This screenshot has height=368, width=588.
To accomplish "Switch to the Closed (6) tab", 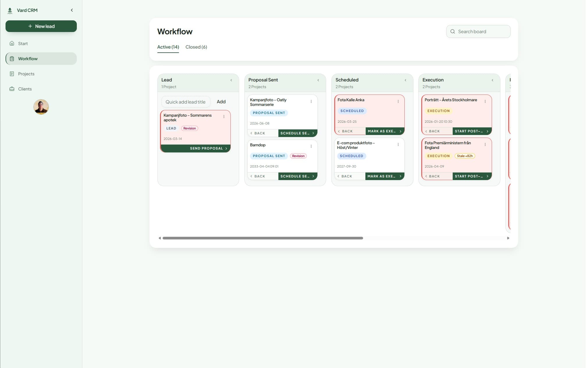I will [196, 47].
